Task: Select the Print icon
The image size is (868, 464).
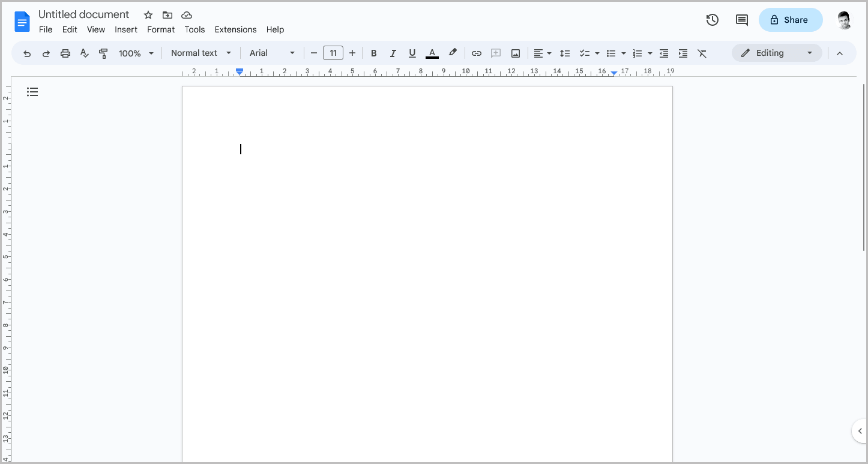Action: [x=65, y=53]
